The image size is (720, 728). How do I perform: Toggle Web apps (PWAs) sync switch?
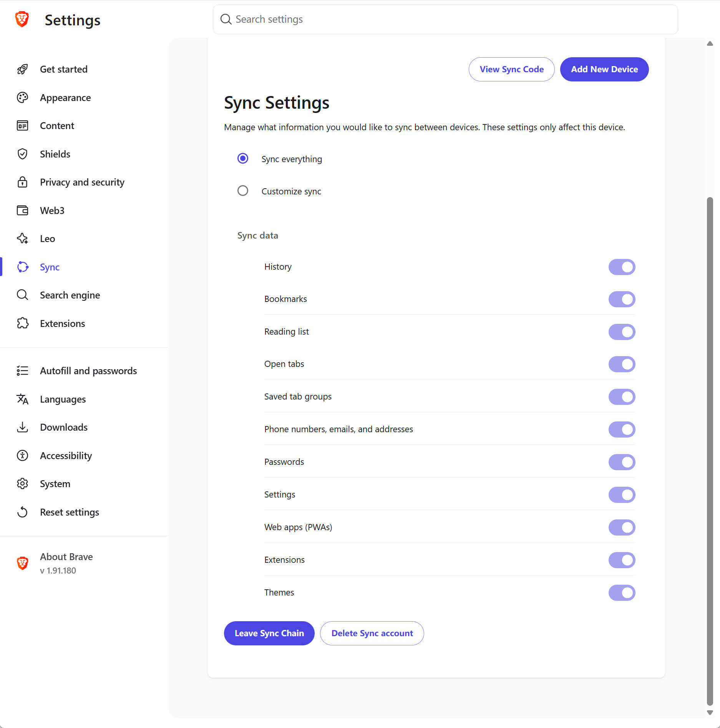pos(622,527)
